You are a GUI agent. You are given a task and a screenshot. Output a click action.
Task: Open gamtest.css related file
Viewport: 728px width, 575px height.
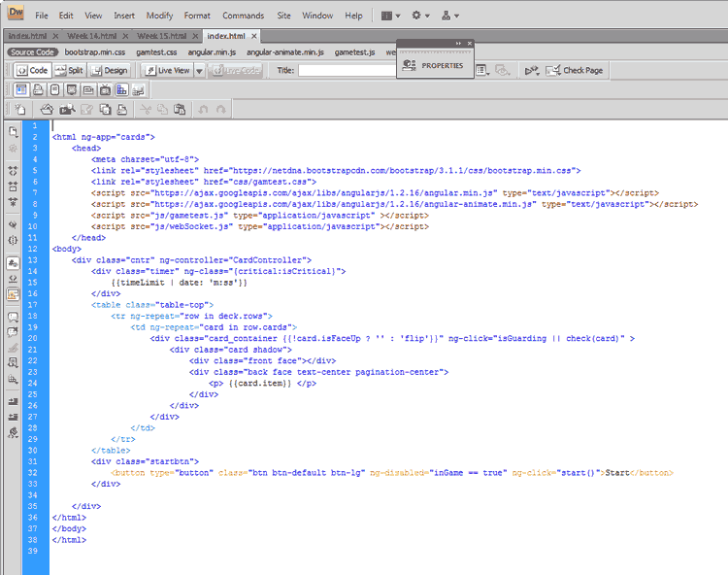[x=156, y=52]
